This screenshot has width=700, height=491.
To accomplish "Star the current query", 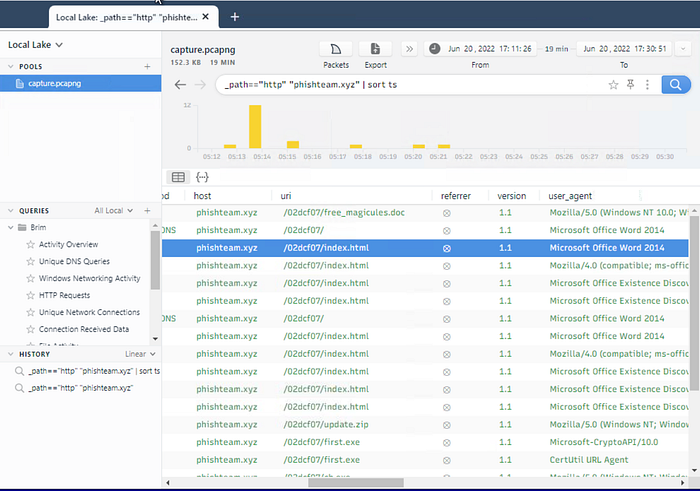I will coord(613,84).
